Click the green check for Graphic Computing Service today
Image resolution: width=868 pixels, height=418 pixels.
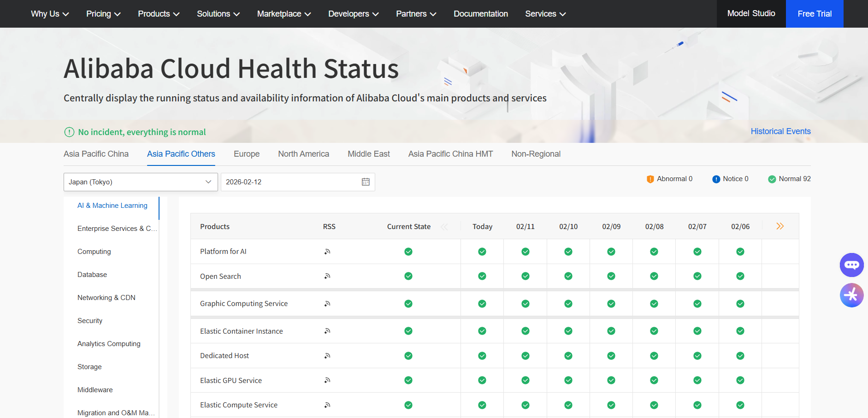[x=482, y=303]
